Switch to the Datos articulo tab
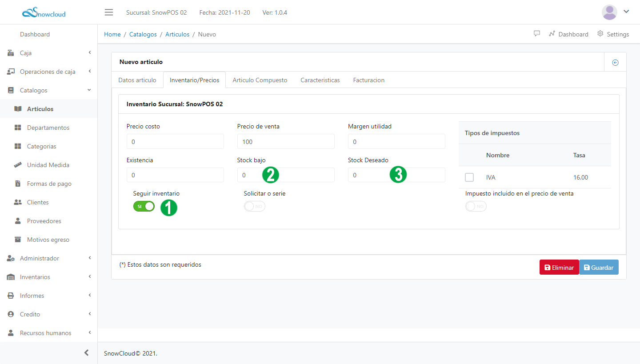The height and width of the screenshot is (364, 640). pyautogui.click(x=137, y=80)
